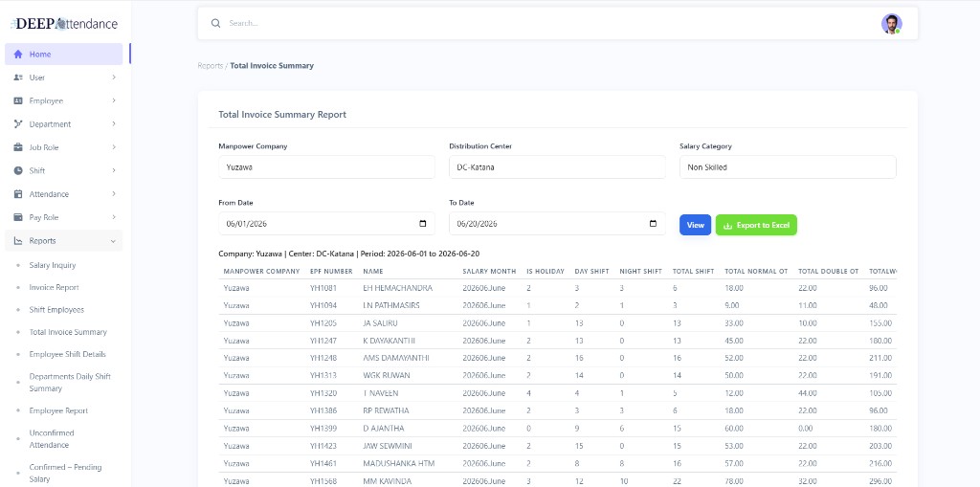
Task: Click the Pay Role wallet icon
Action: pos(18,217)
